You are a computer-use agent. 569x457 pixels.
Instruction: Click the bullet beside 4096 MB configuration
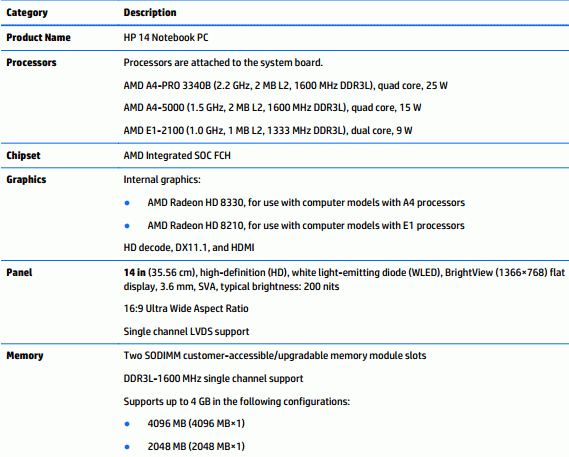tap(127, 424)
